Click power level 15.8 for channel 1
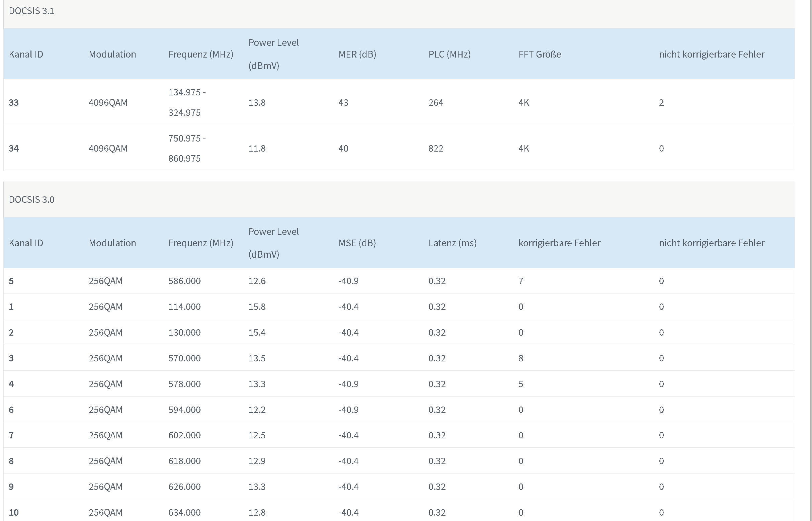The image size is (812, 521). (257, 307)
